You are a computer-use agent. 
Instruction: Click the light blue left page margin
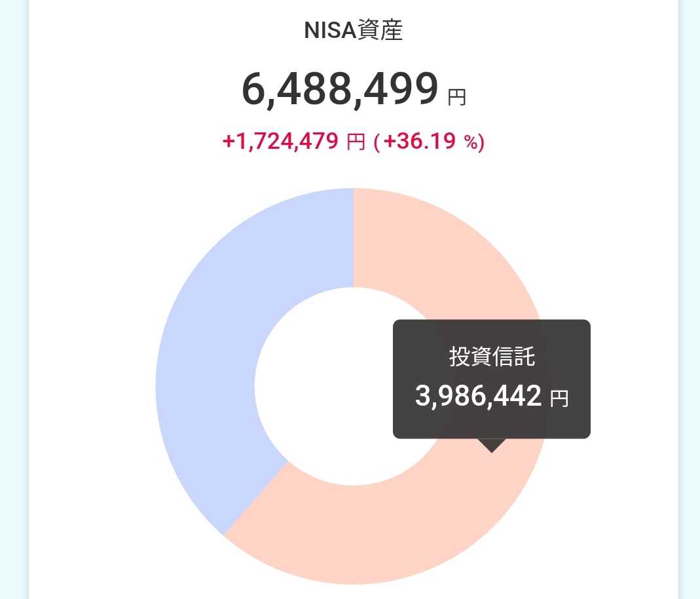pos(13,295)
